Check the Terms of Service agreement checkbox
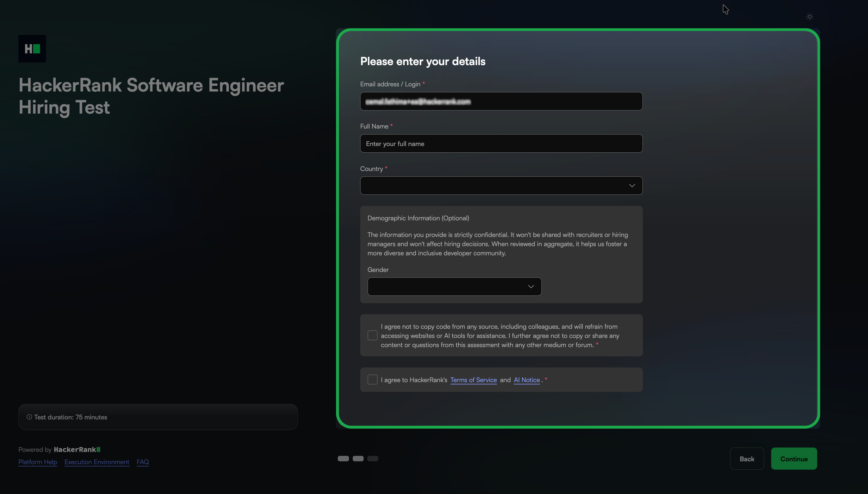The image size is (868, 494). coord(372,380)
